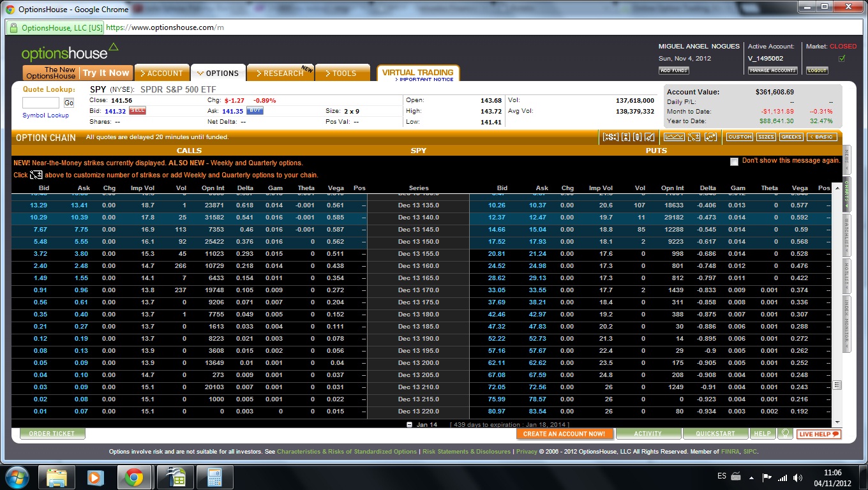Click the Quote Lookup input field

click(41, 103)
